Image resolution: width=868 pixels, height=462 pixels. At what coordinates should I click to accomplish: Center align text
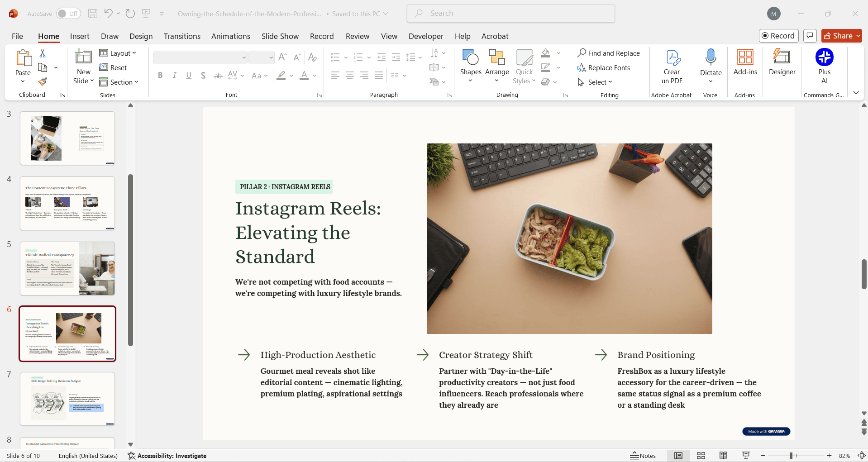(350, 76)
